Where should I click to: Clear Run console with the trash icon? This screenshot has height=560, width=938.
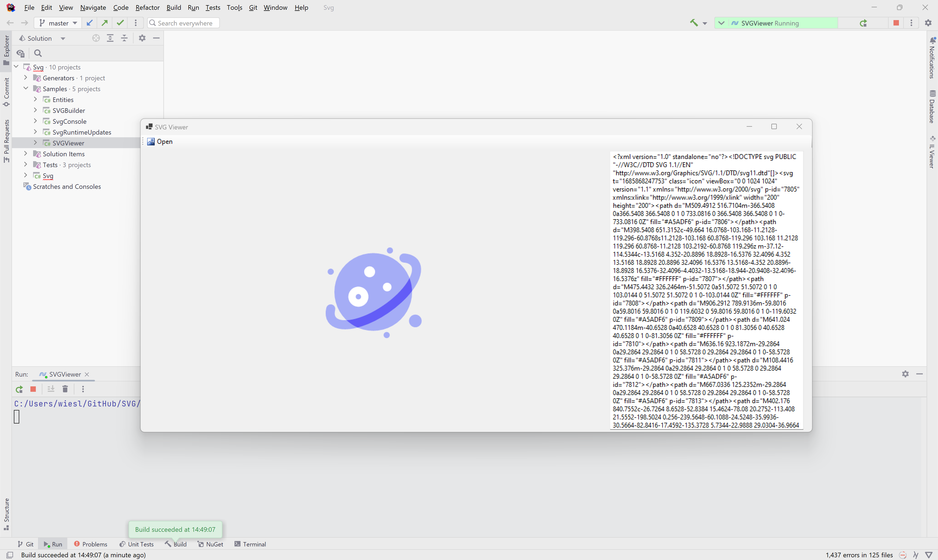(65, 389)
